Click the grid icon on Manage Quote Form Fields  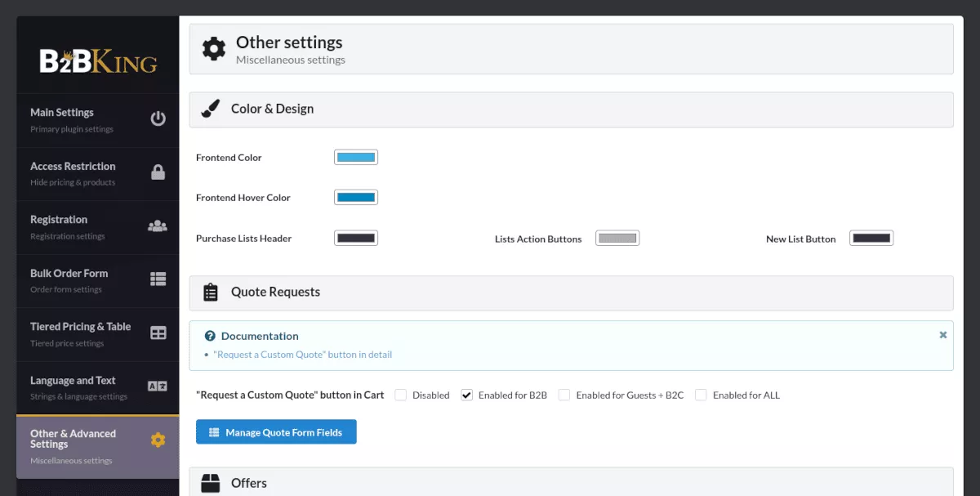tap(214, 432)
